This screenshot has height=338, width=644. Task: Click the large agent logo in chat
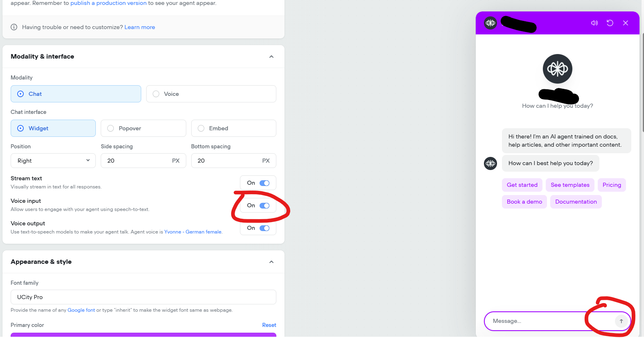557,69
